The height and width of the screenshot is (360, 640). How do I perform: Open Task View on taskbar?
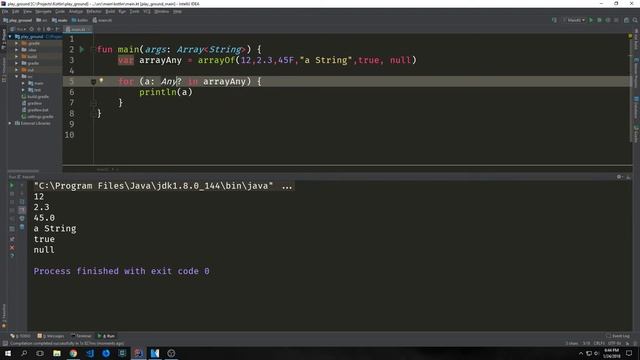40,353
